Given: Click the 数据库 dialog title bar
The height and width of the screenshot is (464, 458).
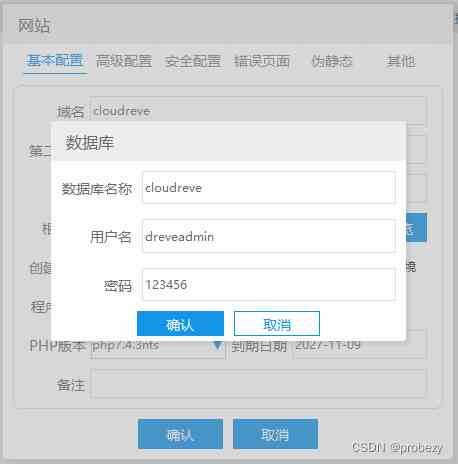Looking at the screenshot, I should point(229,142).
